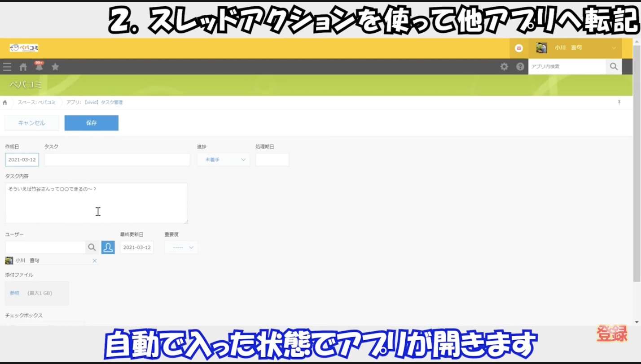Expand the 進捗 status dropdown
Screen dimensions: 641x364
coord(224,160)
